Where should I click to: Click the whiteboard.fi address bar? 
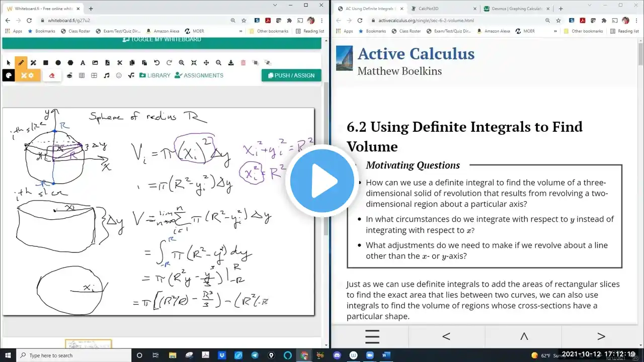click(131, 21)
